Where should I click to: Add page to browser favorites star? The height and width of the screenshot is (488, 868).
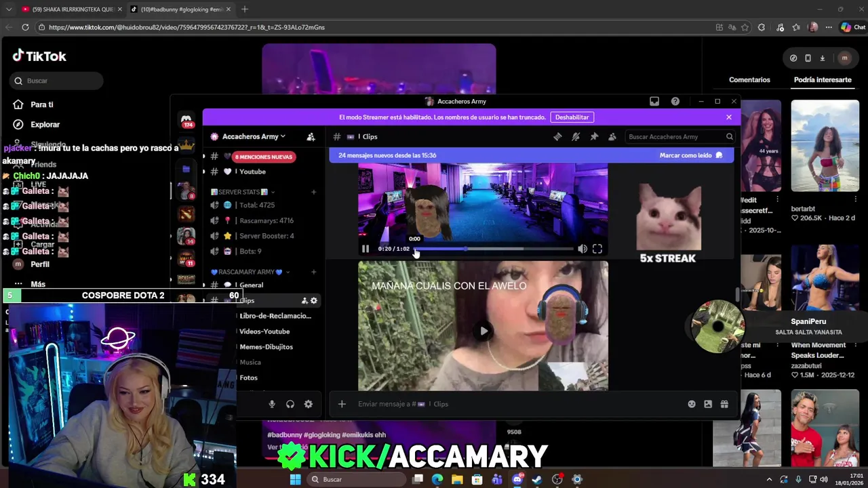click(x=745, y=27)
